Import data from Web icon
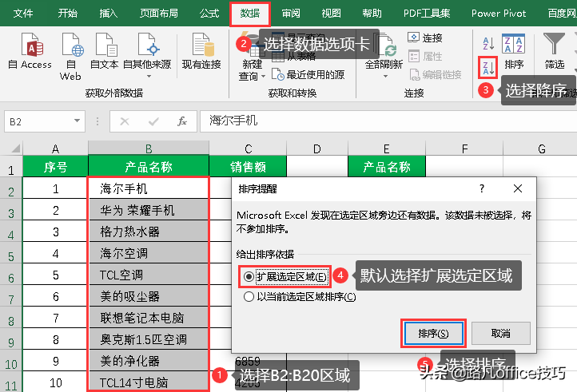Screen dimensions: 577x392 click(x=73, y=45)
